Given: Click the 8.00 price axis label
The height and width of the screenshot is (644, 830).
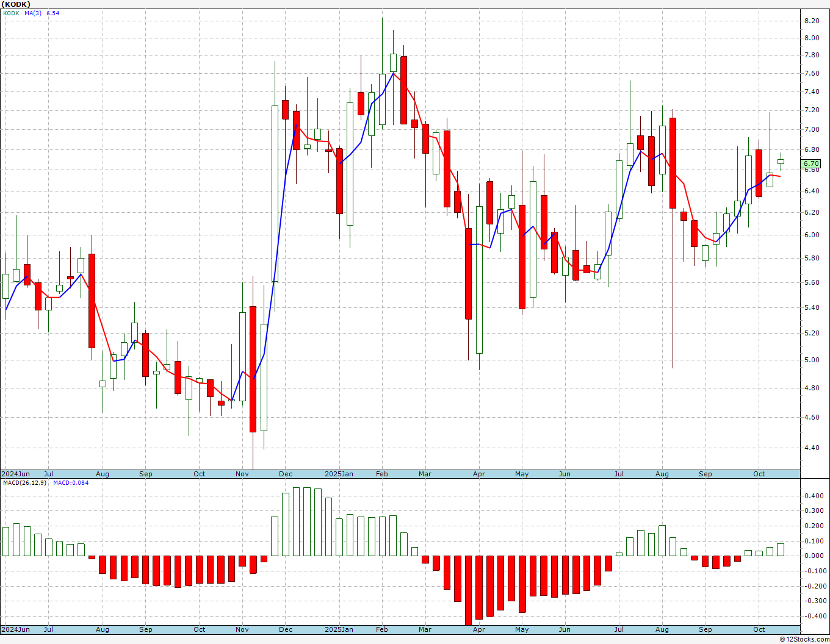Looking at the screenshot, I should click(812, 38).
